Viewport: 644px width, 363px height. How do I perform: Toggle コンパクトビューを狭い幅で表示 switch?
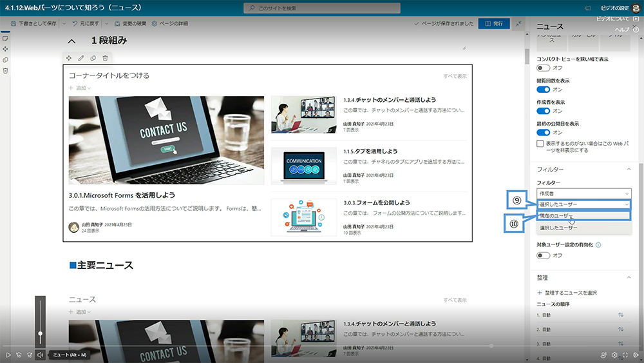543,68
